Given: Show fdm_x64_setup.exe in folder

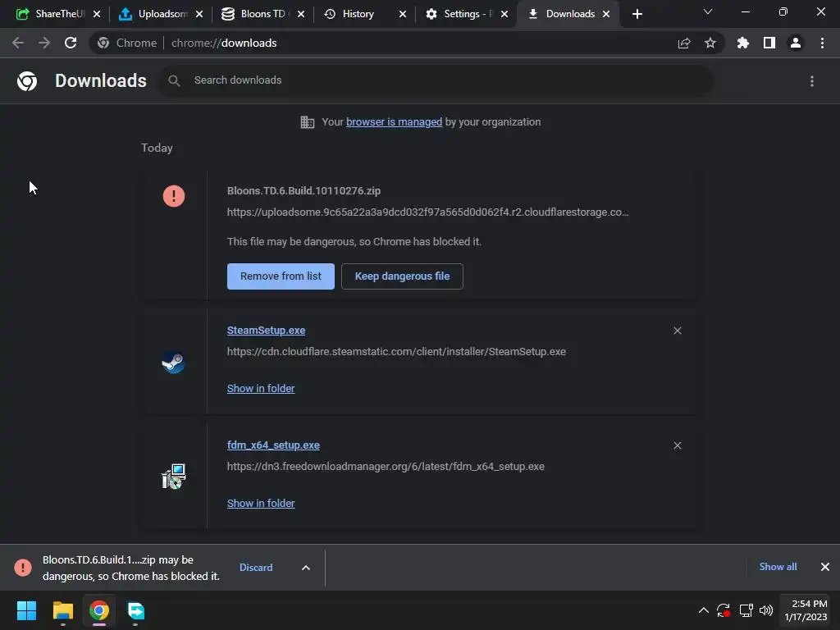Looking at the screenshot, I should point(261,504).
